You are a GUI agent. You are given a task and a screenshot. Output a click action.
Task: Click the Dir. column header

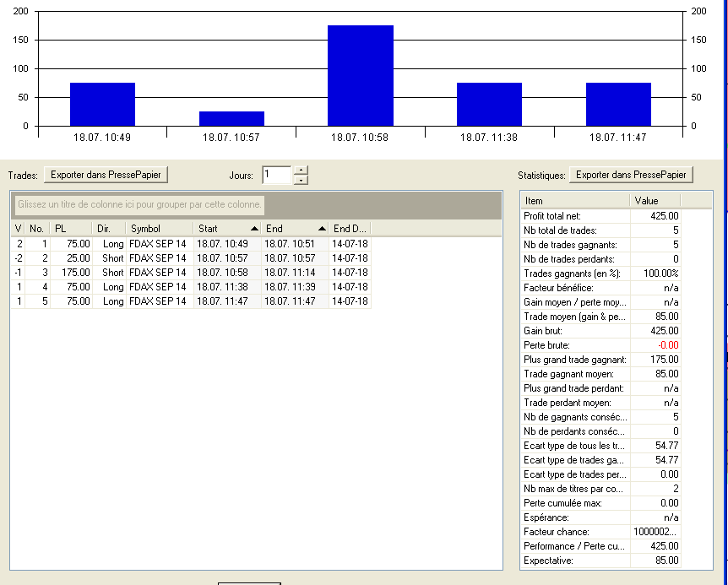pyautogui.click(x=109, y=229)
